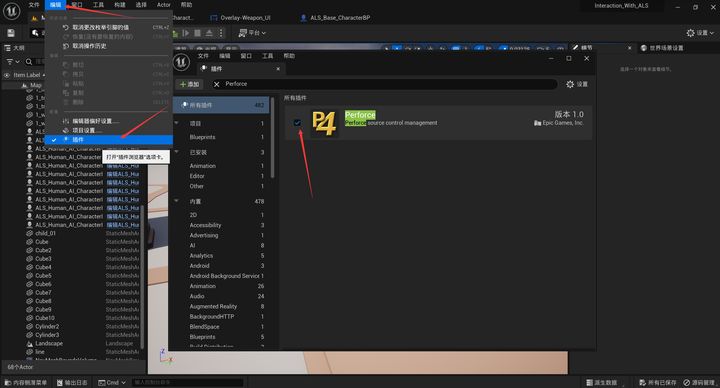
Task: Click the P4 Perforce plugin thumbnail
Action: (324, 123)
